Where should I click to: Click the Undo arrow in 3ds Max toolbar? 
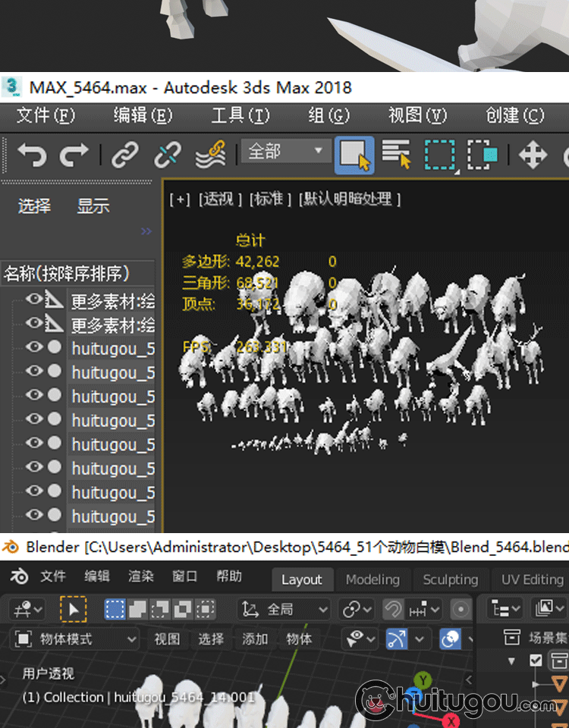[x=32, y=155]
